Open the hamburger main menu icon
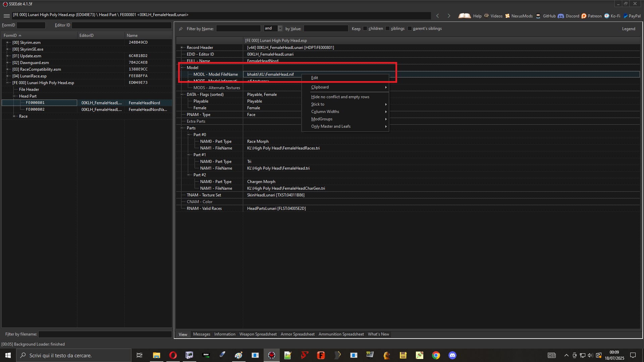This screenshot has width=644, height=362. point(6,16)
